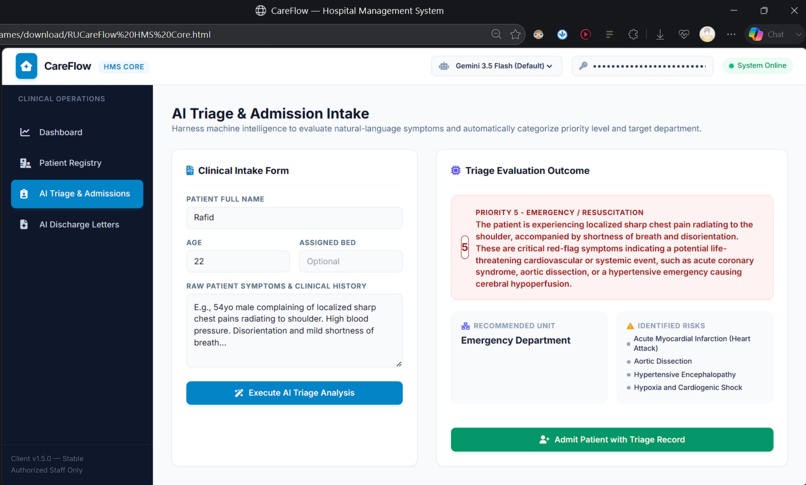Open the browser profile avatar
The image size is (806, 485).
coord(707,34)
